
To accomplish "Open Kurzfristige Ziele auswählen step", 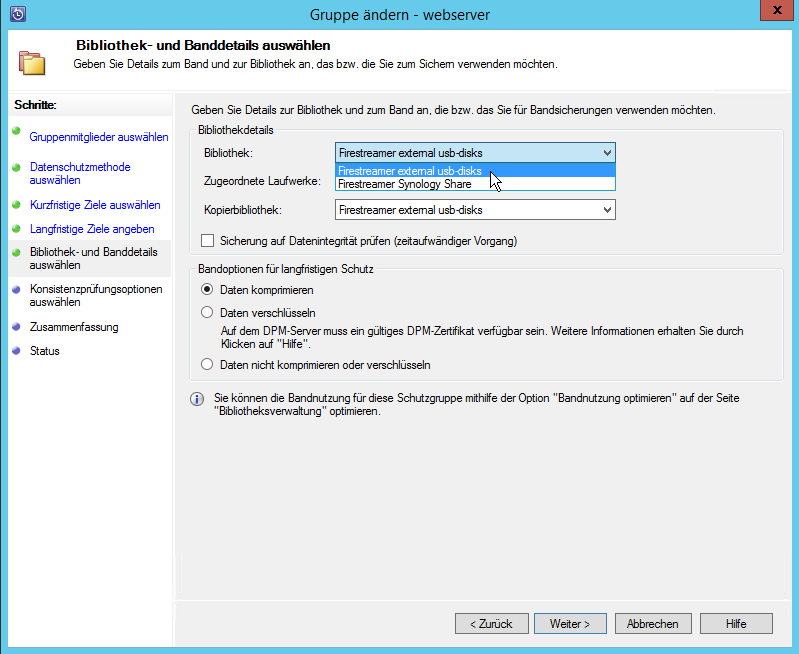I will (x=95, y=205).
